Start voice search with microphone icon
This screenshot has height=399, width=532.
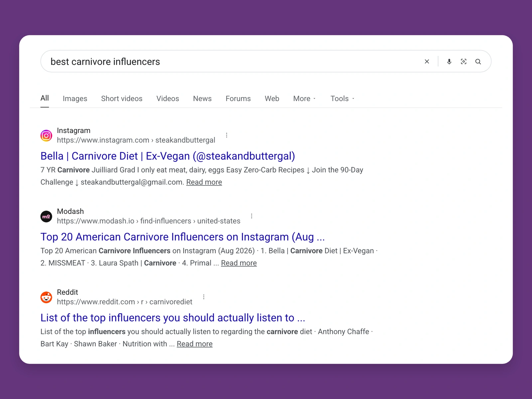[449, 62]
